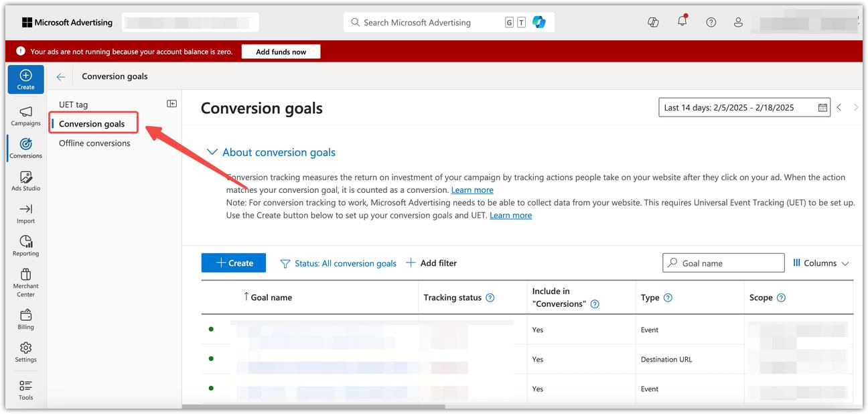
Task: Open Campaigns from the sidebar
Action: 25,116
